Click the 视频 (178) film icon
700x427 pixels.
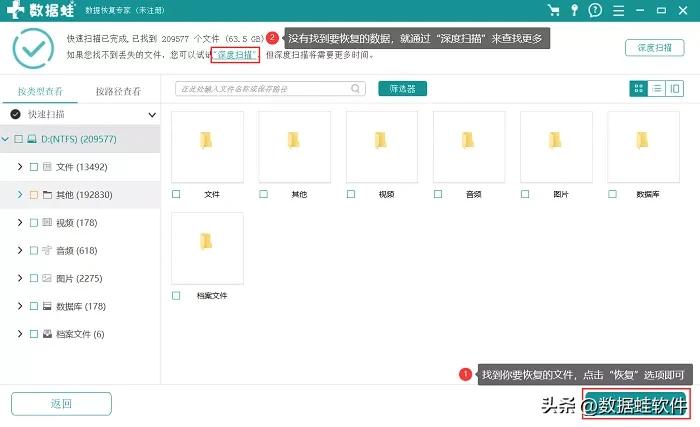(x=47, y=222)
